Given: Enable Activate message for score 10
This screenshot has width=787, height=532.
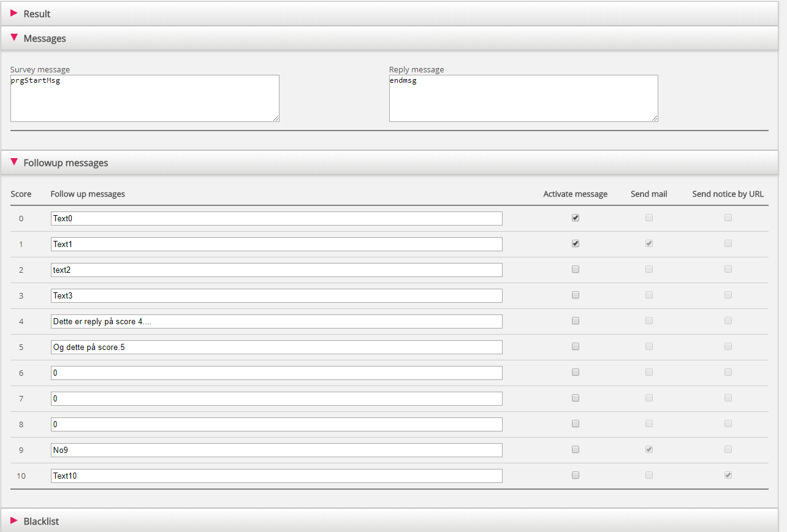Looking at the screenshot, I should click(x=575, y=475).
